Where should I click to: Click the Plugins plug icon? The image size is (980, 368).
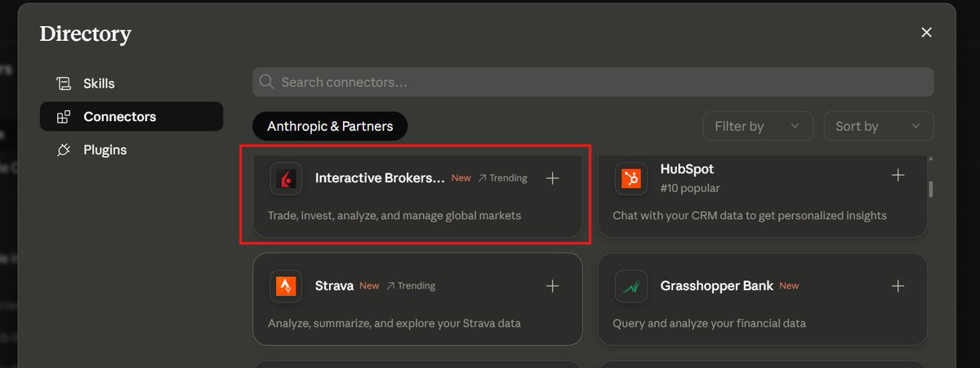(64, 150)
